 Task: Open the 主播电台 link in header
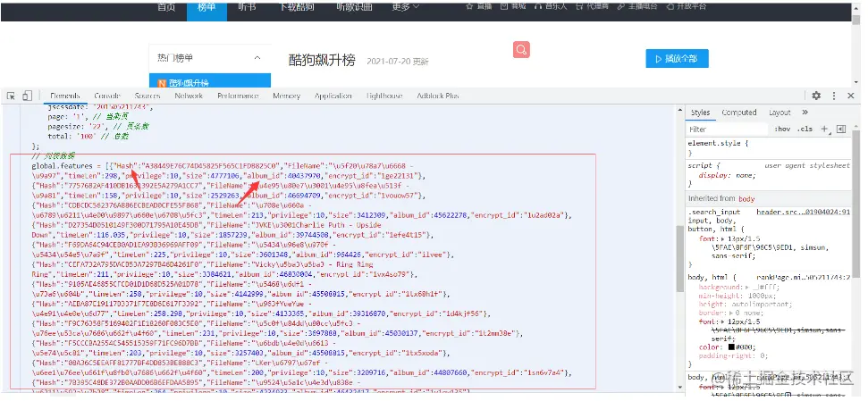point(637,6)
